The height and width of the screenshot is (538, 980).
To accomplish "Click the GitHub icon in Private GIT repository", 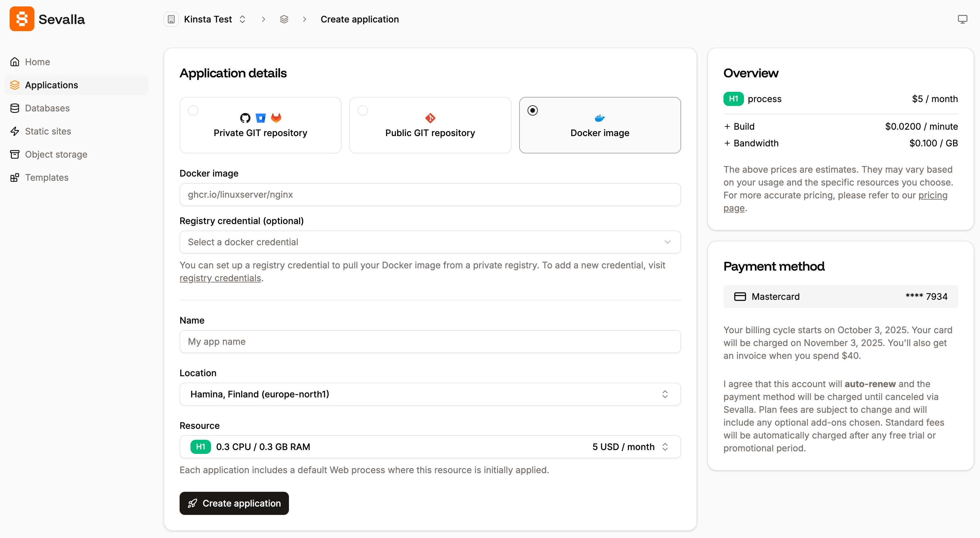I will point(245,118).
